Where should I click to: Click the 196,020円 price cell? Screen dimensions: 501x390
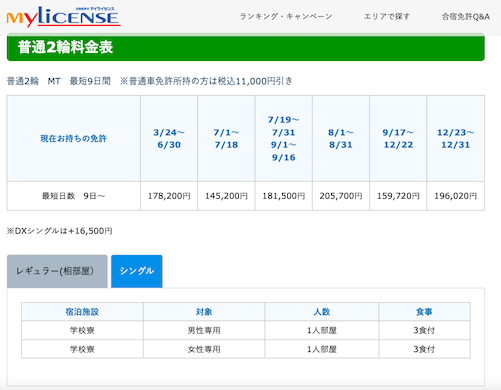coord(456,196)
